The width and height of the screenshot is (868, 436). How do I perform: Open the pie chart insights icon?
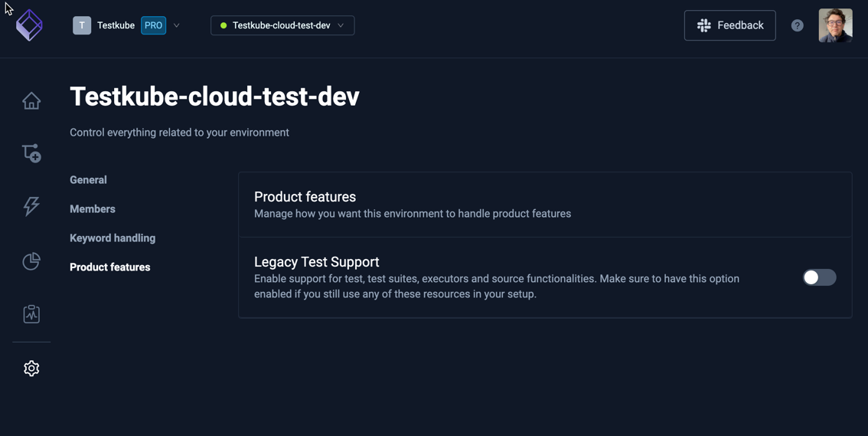pyautogui.click(x=31, y=261)
